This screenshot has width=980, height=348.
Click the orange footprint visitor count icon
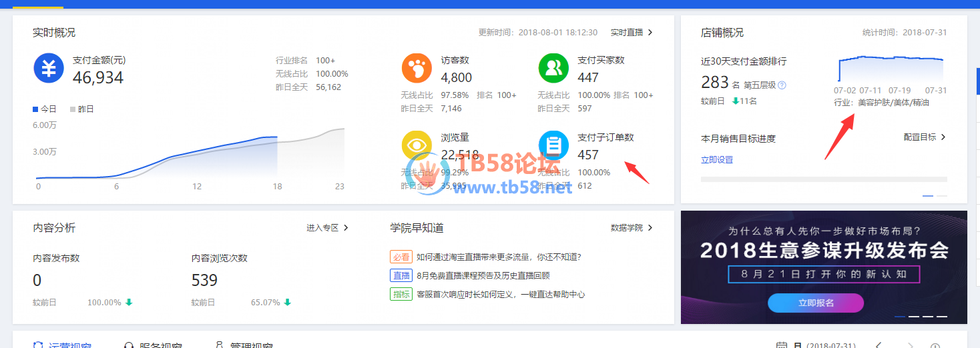tap(417, 69)
